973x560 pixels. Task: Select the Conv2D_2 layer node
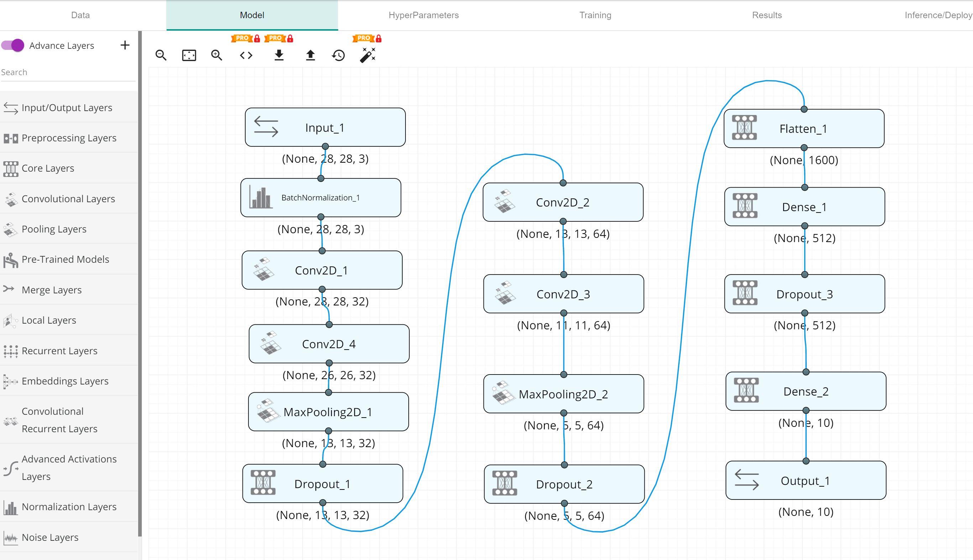tap(563, 202)
